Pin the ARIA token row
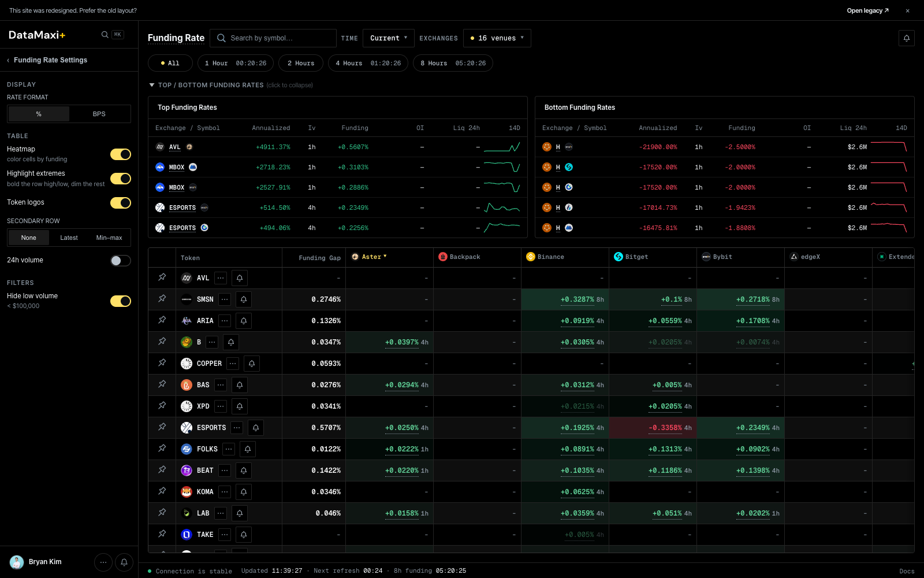The height and width of the screenshot is (578, 924). click(162, 320)
